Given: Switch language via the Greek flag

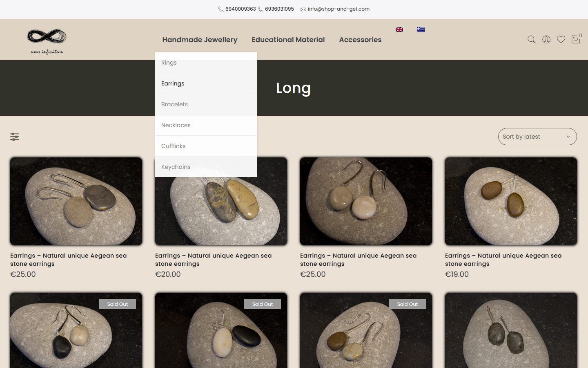Looking at the screenshot, I should coord(421,29).
